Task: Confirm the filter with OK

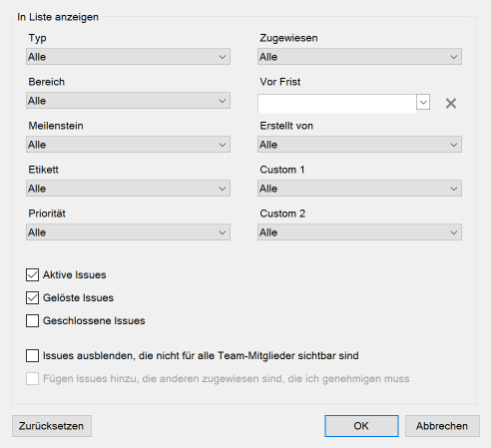Action: (x=361, y=426)
